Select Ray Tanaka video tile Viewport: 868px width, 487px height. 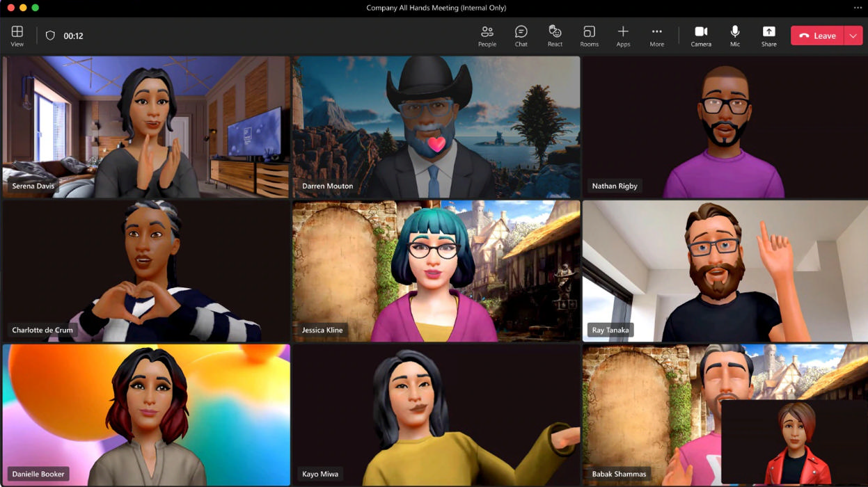pos(725,271)
